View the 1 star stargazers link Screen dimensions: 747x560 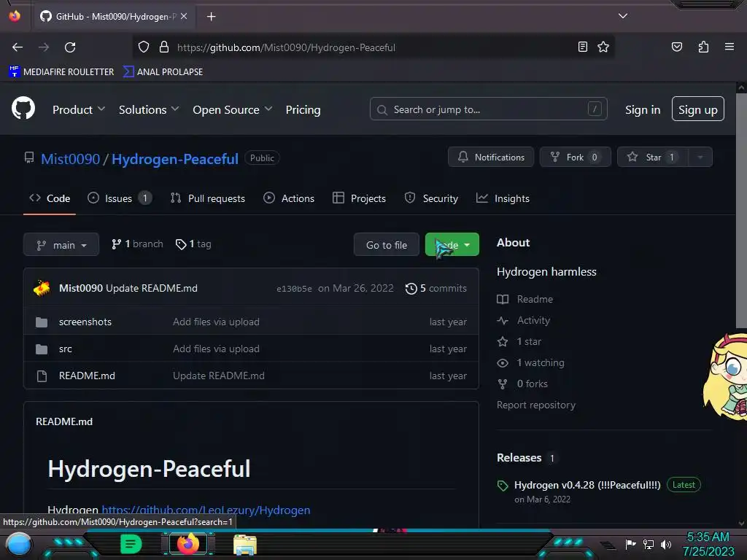(519, 341)
